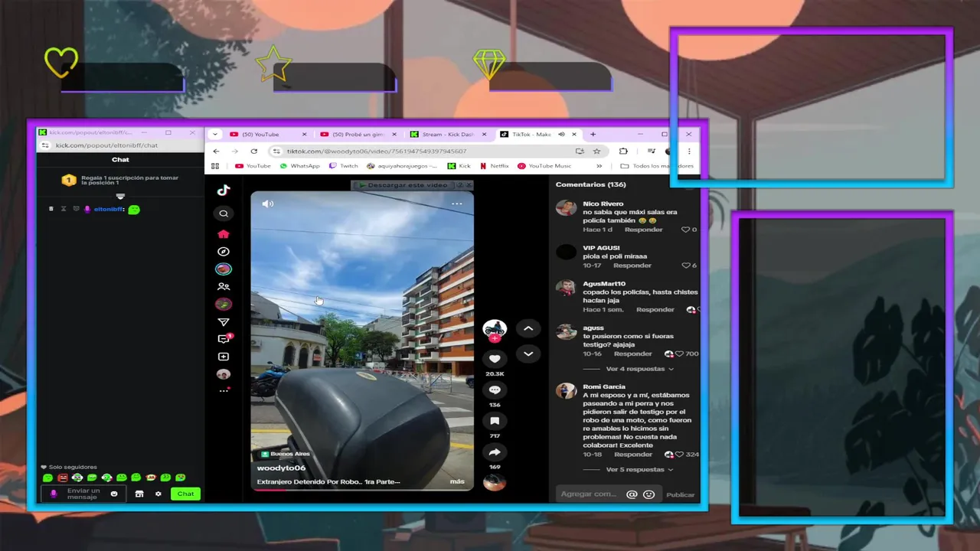Image resolution: width=980 pixels, height=551 pixels.
Task: Like aguss's comment with 700 likes
Action: click(x=679, y=354)
